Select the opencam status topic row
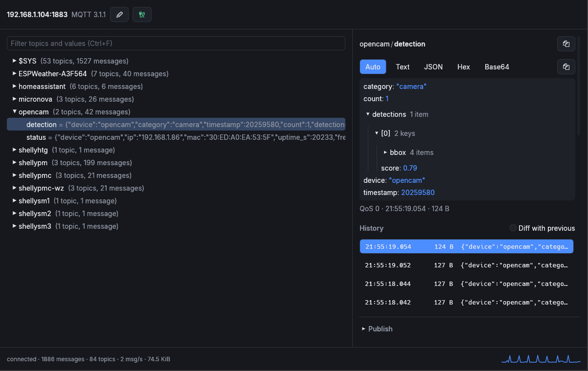Screen dimensions: 588x371 point(176,137)
